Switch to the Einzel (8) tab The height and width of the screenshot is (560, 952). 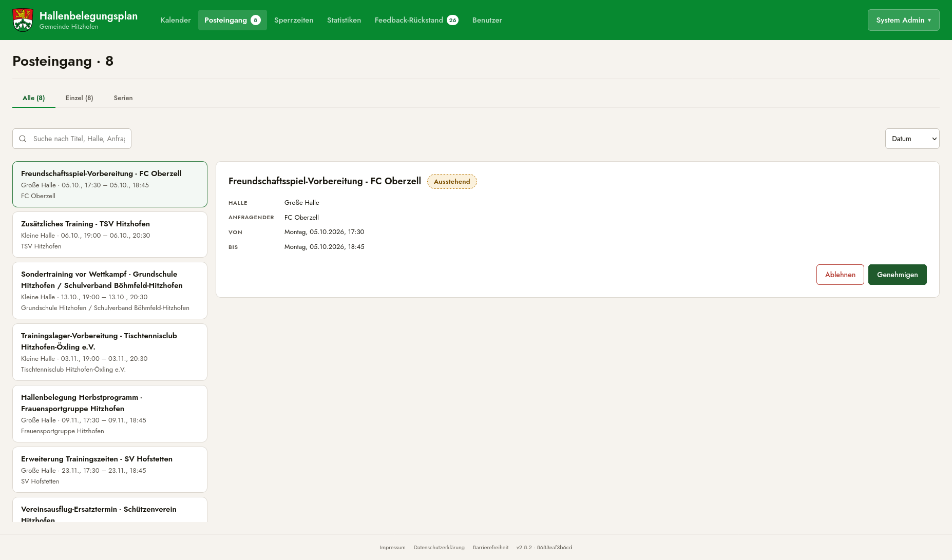[x=79, y=98]
